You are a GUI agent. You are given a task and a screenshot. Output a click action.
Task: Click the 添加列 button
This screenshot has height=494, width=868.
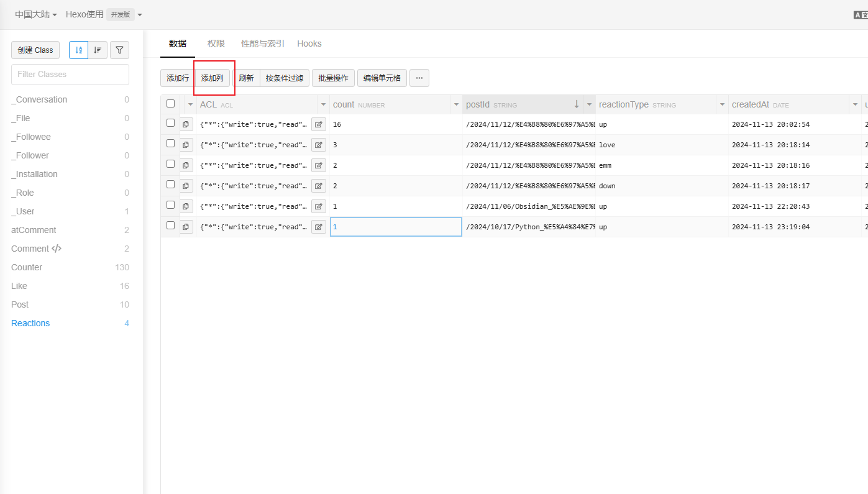click(212, 78)
